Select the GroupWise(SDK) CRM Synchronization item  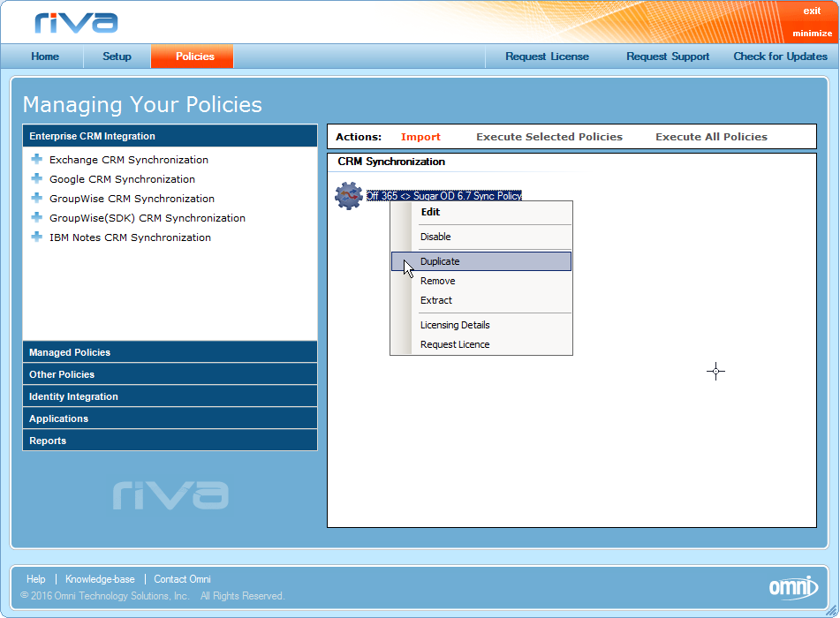(x=148, y=218)
